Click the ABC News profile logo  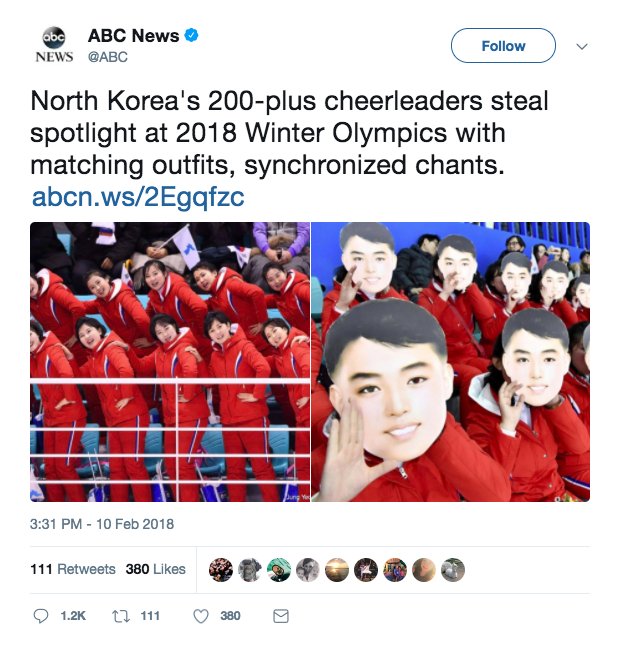54,45
